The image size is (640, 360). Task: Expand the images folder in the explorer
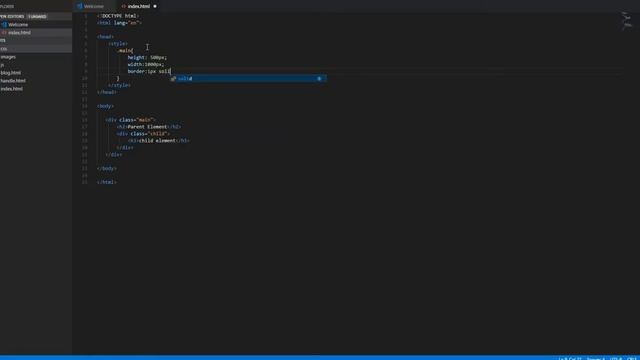pyautogui.click(x=8, y=57)
